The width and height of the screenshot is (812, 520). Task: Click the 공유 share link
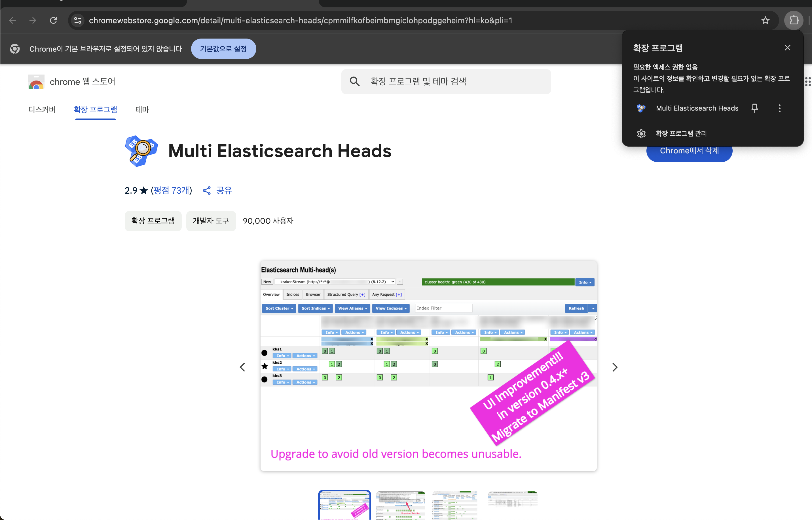click(x=217, y=191)
